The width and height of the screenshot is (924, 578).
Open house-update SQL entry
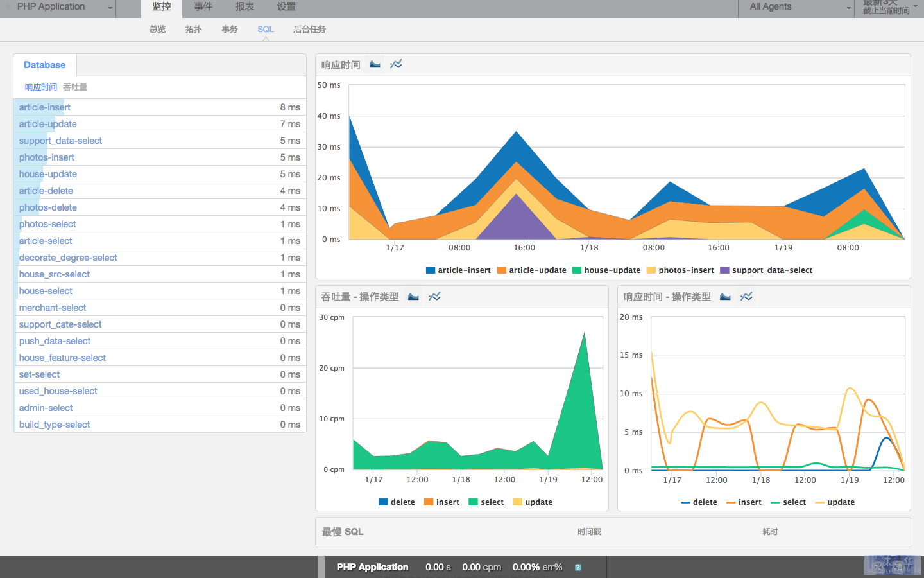point(160,174)
